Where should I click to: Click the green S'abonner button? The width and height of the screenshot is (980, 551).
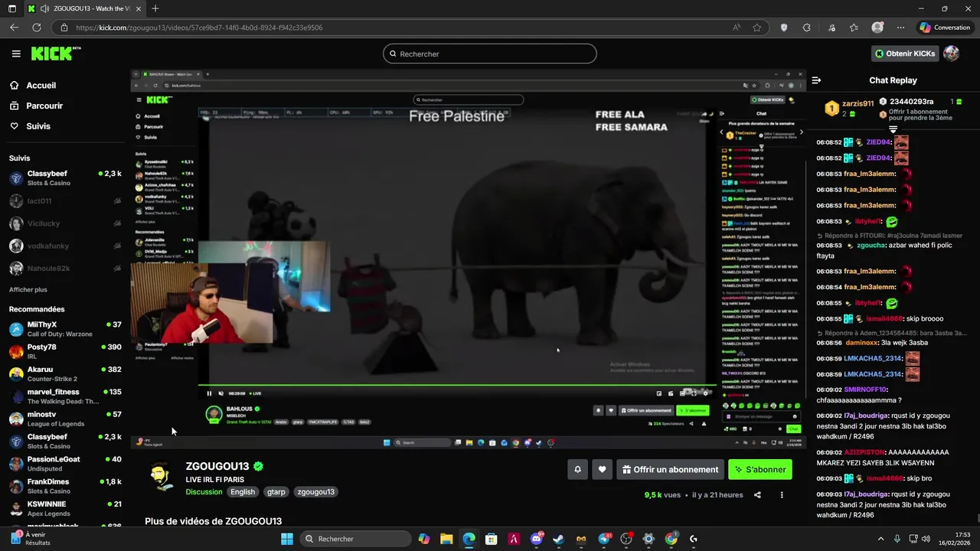760,470
